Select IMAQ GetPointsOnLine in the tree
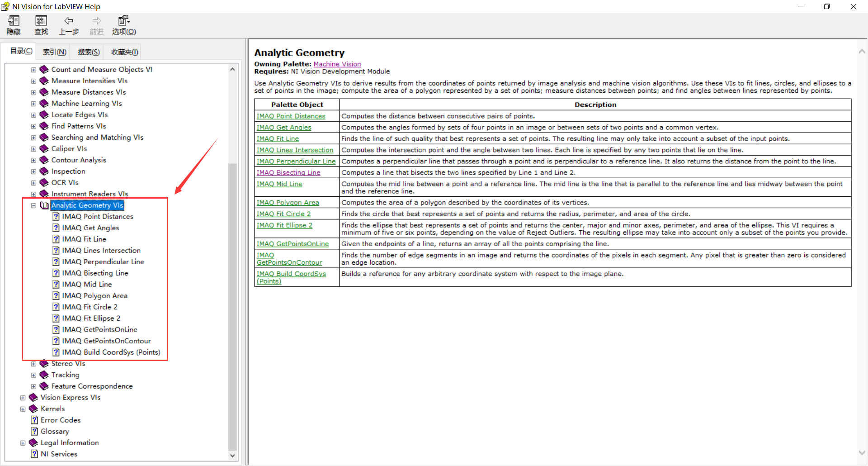The image size is (868, 466). click(99, 329)
